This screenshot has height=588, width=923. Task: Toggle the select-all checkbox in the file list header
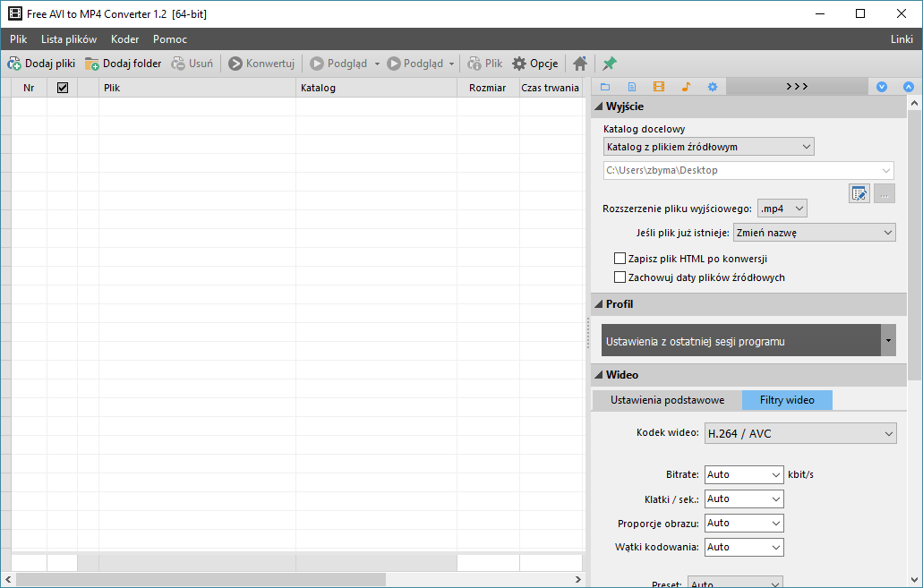[63, 88]
